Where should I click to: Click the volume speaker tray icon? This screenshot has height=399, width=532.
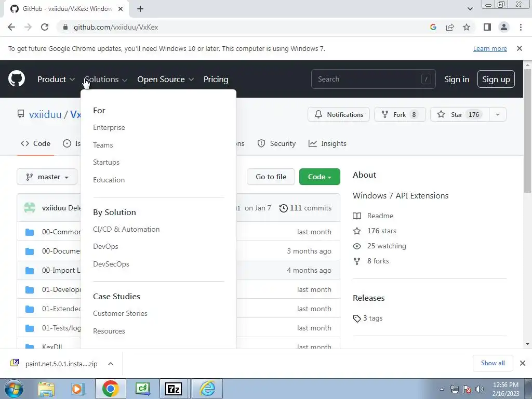coord(480,389)
